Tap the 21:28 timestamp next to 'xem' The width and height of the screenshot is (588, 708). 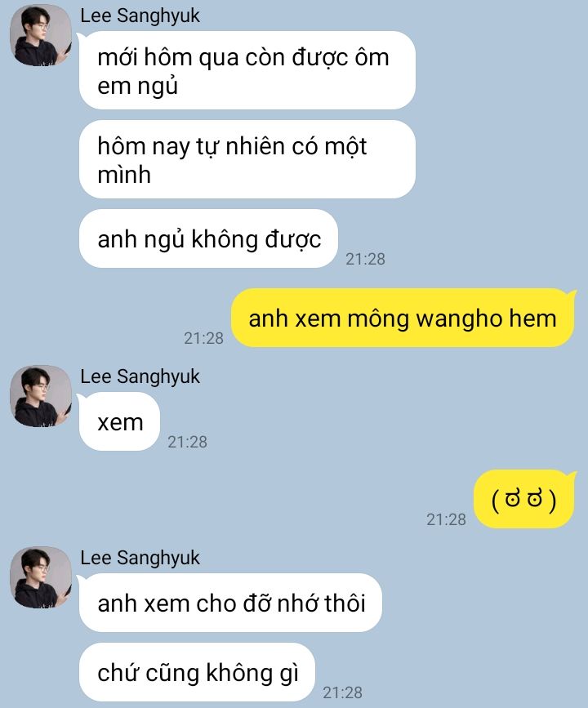tap(187, 442)
